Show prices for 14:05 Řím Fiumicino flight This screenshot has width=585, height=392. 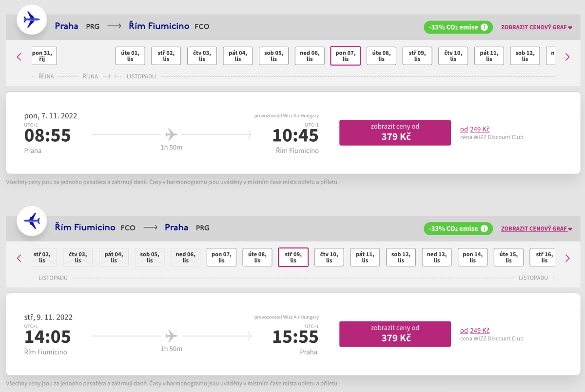(x=395, y=334)
